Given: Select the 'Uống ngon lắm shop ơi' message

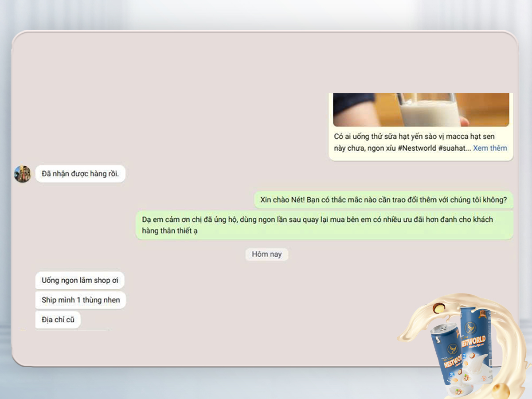Looking at the screenshot, I should tap(80, 280).
